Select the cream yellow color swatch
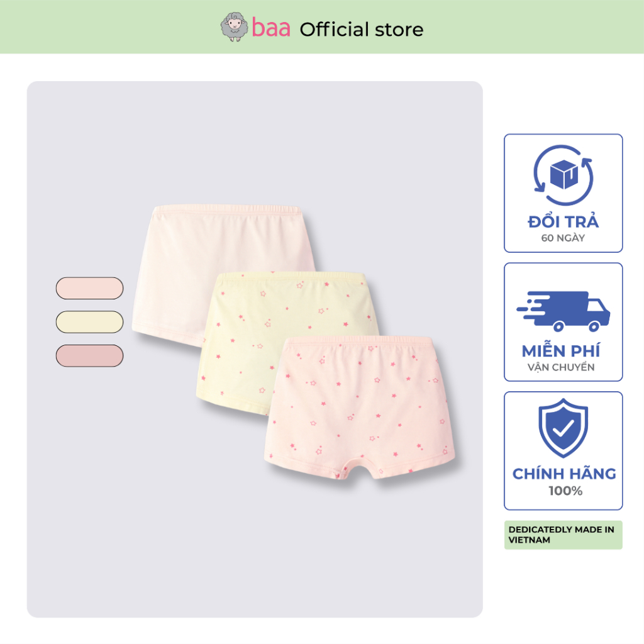This screenshot has height=644, width=644. [x=89, y=322]
